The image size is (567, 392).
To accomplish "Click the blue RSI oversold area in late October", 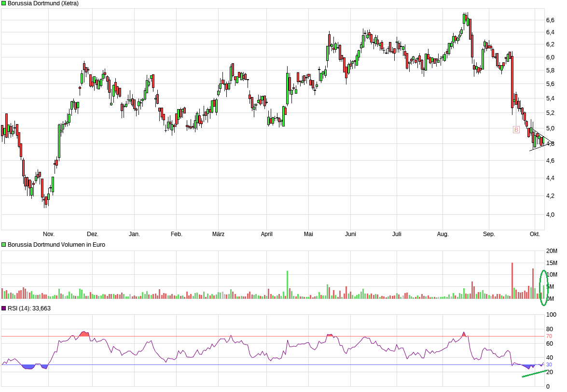I will coord(28,367).
